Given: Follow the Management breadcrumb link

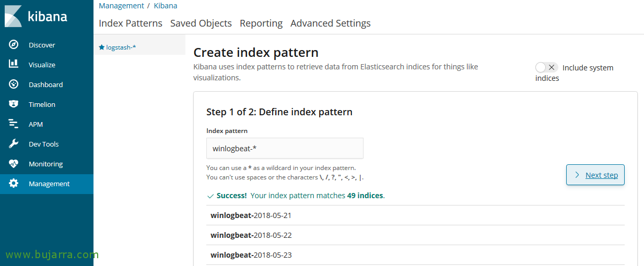Looking at the screenshot, I should pyautogui.click(x=121, y=6).
